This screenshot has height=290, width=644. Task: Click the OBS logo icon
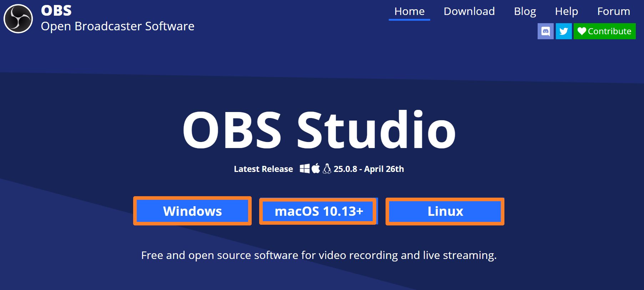[18, 19]
